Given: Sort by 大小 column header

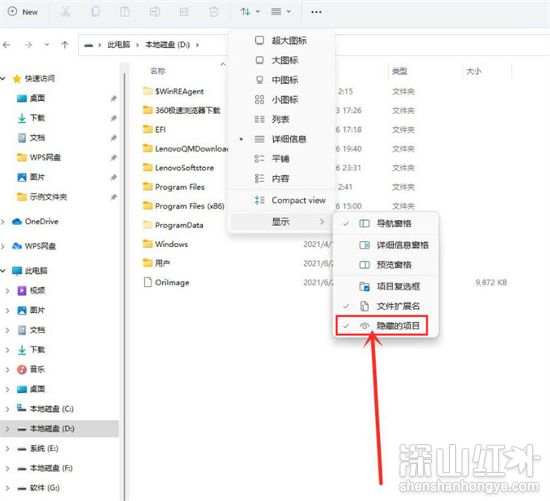Looking at the screenshot, I should point(474,72).
